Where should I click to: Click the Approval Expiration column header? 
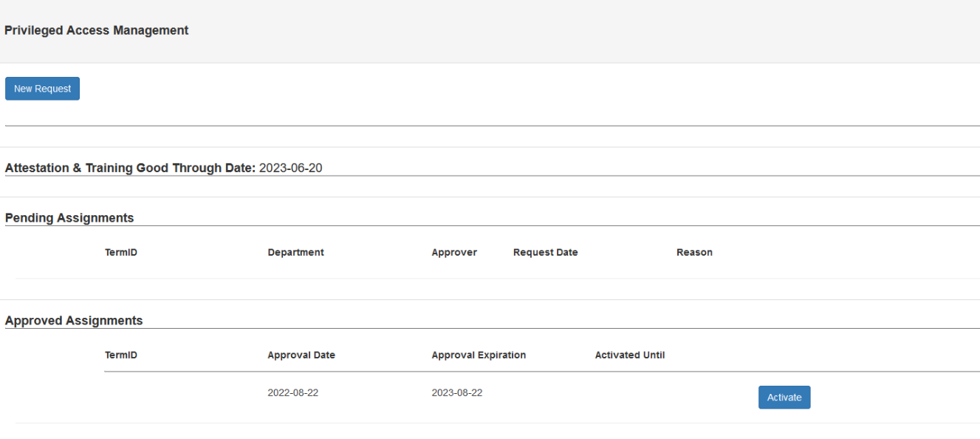coord(479,355)
